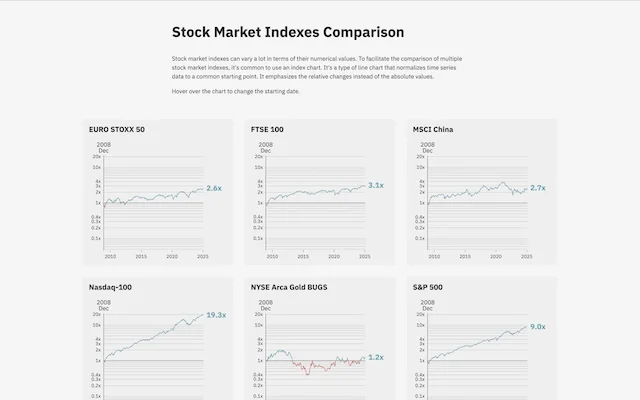Click the Stock Market Indexes Comparison heading
The image size is (640, 400).
[288, 32]
